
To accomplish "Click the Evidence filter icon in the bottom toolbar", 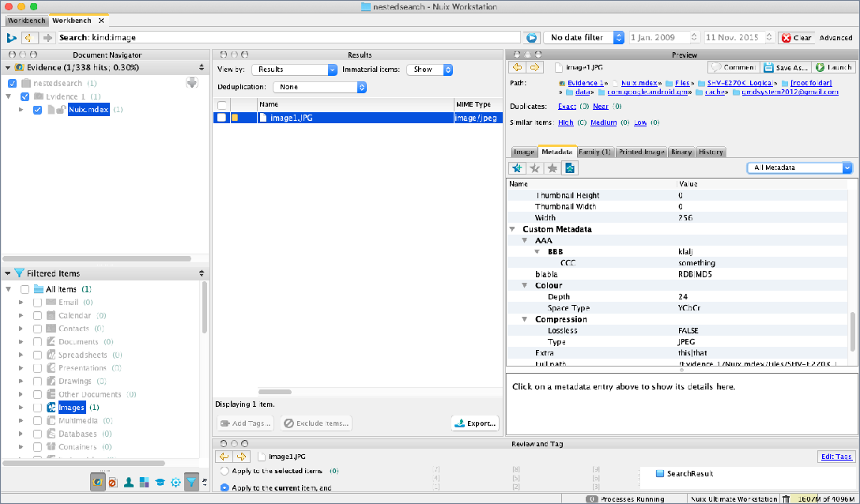I will click(98, 482).
